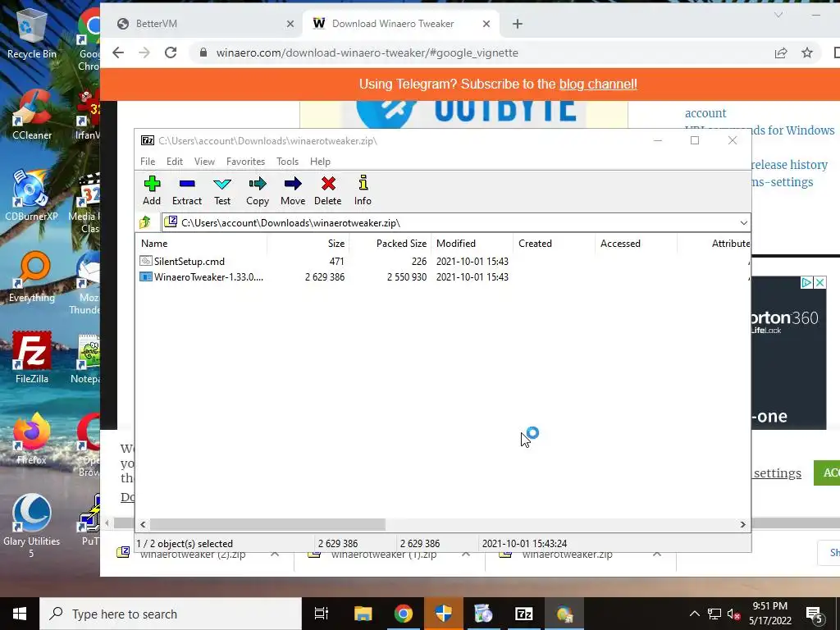This screenshot has height=630, width=840.
Task: Open the Edit menu
Action: click(x=175, y=162)
